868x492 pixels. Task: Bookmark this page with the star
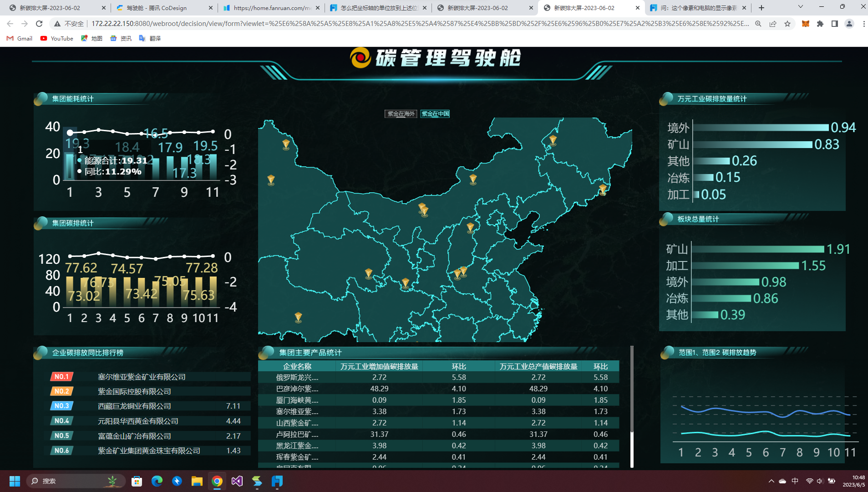tap(787, 24)
